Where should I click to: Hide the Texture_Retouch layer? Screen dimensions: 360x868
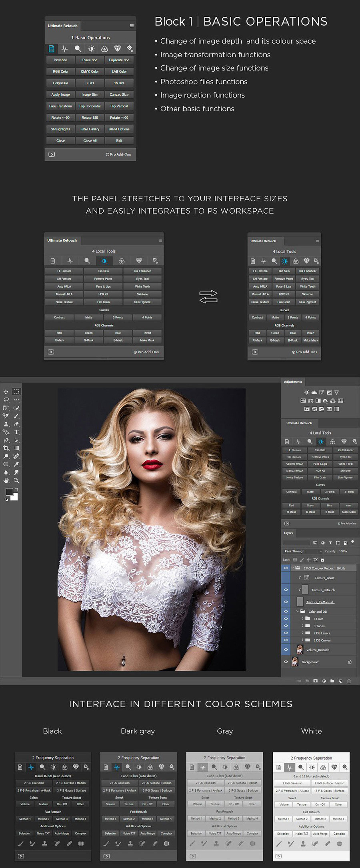coord(286,590)
